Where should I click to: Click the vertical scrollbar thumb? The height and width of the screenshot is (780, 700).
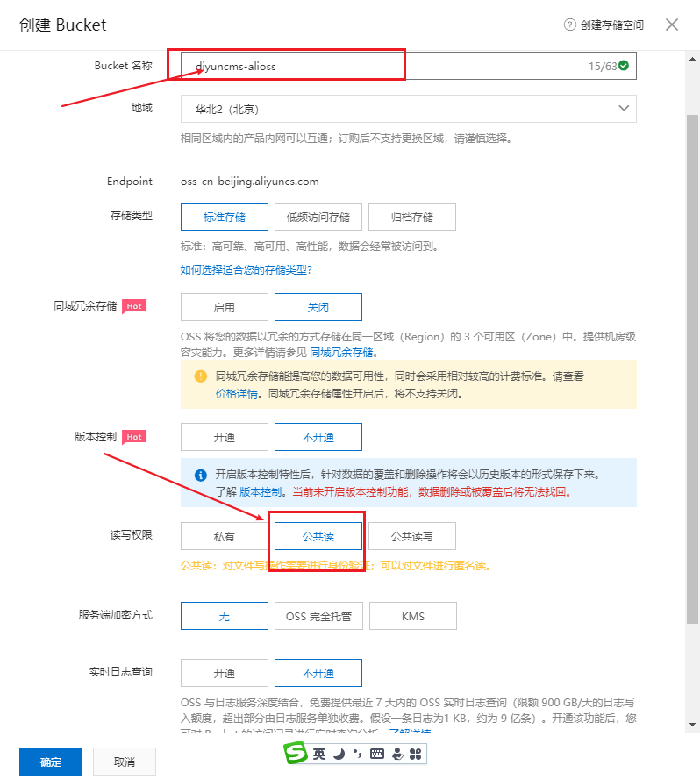pos(692,369)
